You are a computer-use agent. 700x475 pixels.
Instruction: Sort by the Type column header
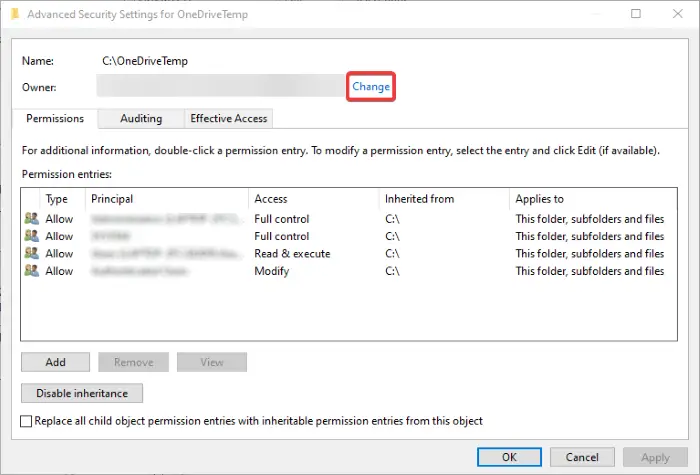(x=63, y=199)
